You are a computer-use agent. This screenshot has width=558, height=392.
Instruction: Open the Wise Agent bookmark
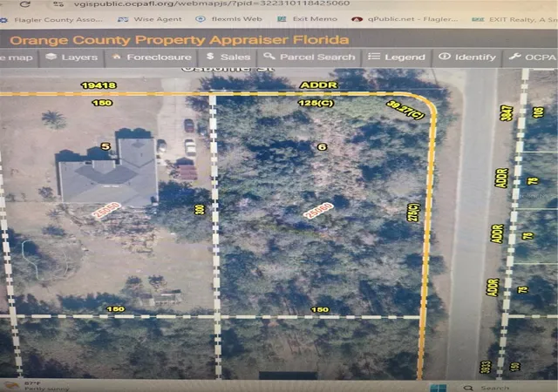pyautogui.click(x=150, y=19)
